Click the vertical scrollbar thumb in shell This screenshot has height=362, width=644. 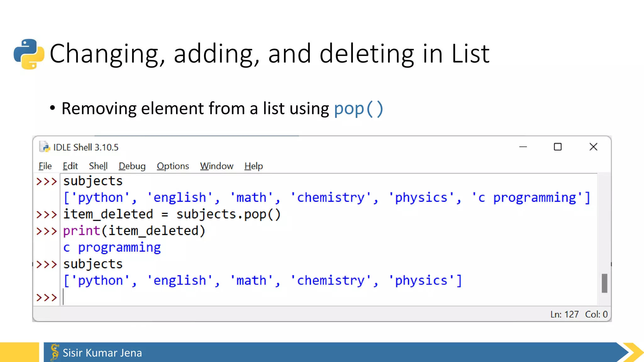604,283
